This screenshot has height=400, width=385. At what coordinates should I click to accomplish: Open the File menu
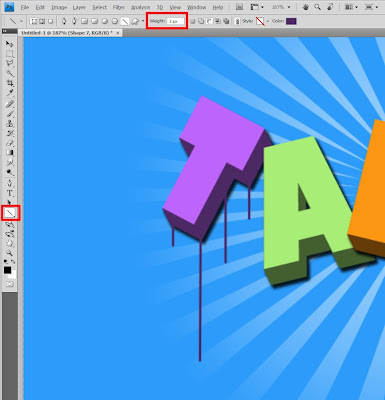pos(25,7)
